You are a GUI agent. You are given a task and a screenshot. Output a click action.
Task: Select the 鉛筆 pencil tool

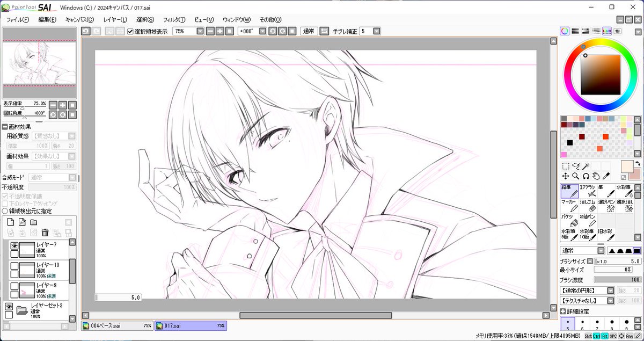(x=569, y=191)
